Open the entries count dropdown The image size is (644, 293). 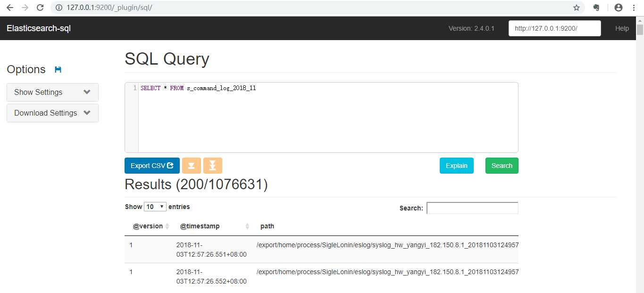pos(155,207)
